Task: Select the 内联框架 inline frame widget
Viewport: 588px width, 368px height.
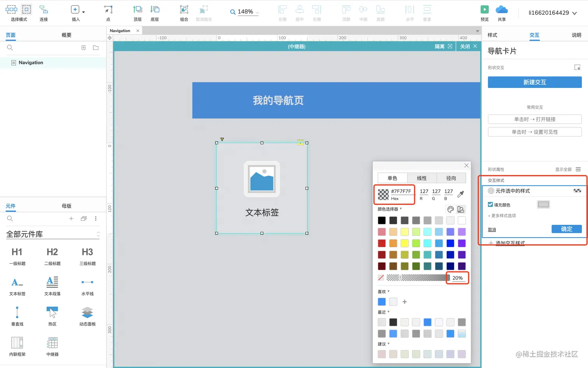Action: tap(17, 347)
